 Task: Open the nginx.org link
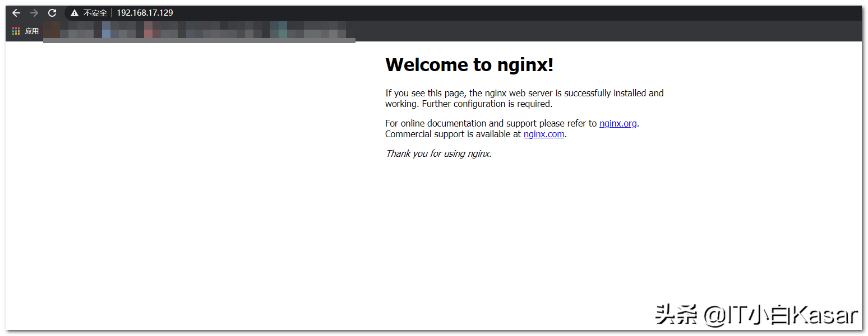[x=618, y=123]
